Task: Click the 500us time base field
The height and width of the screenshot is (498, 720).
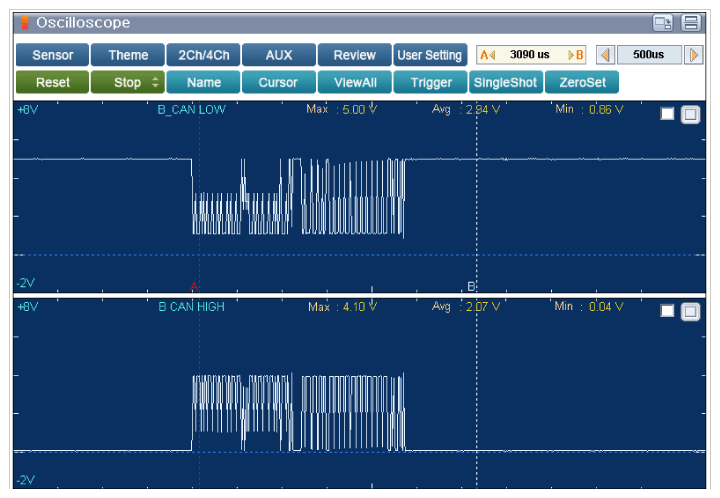Action: point(649,55)
